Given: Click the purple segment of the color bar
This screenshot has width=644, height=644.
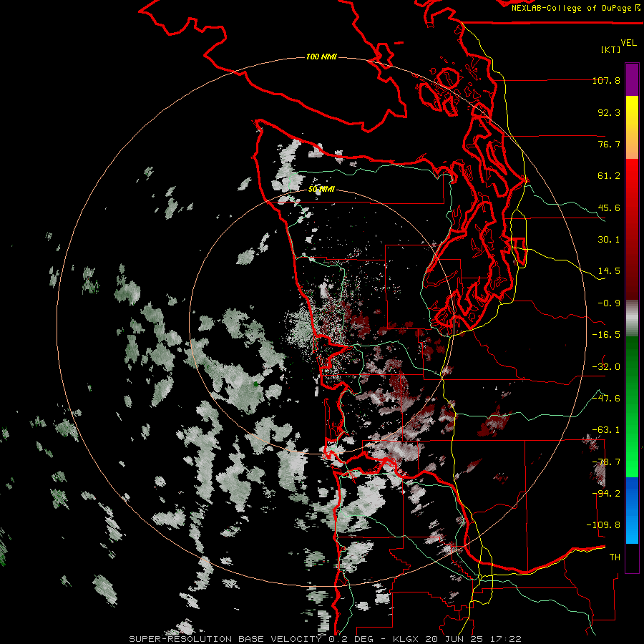Looking at the screenshot, I should 632,79.
